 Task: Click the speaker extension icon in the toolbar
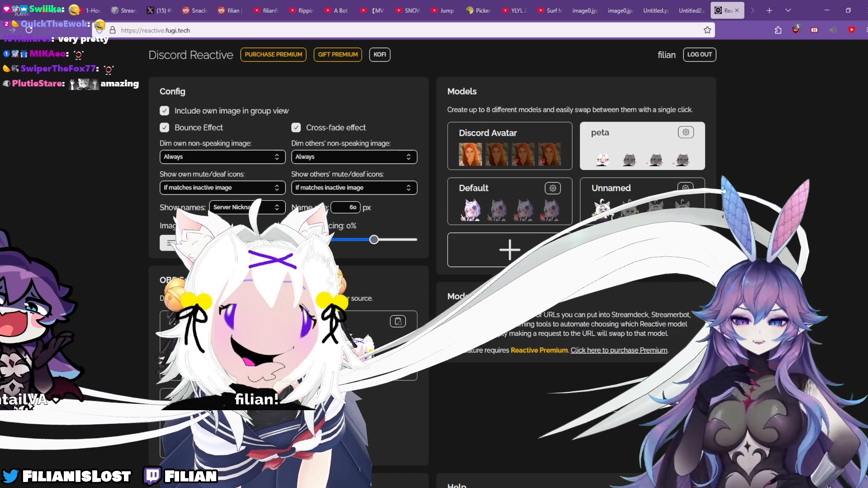click(833, 30)
